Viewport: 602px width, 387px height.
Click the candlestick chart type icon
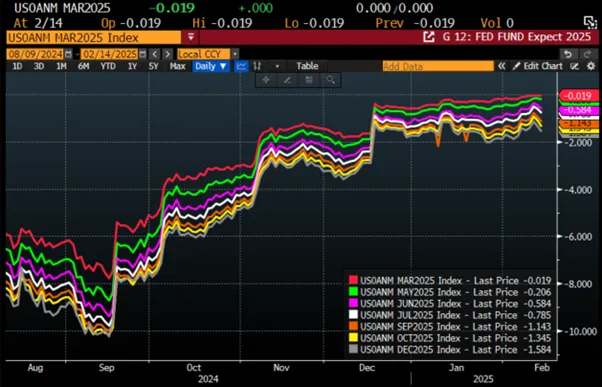pos(257,66)
